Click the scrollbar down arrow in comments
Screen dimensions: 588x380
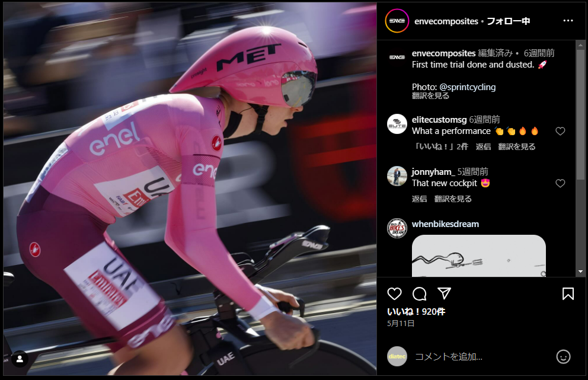pyautogui.click(x=580, y=272)
